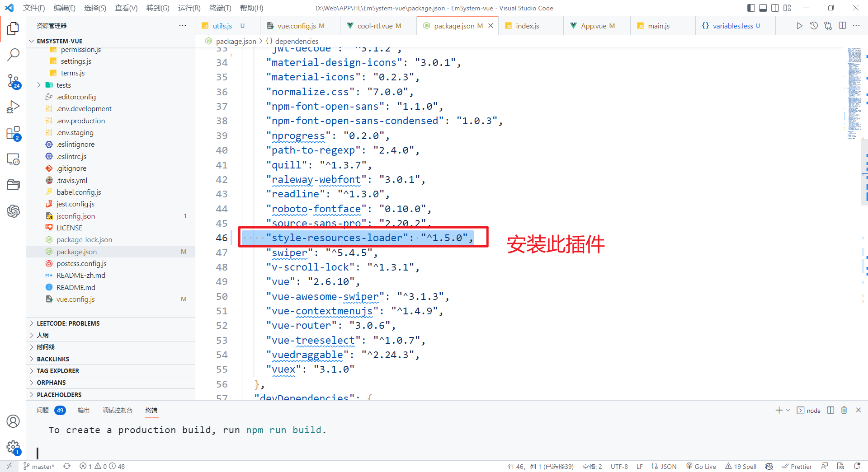Screen dimensions: 868x472
Task: Change file encoding UTF-8
Action: click(619, 466)
